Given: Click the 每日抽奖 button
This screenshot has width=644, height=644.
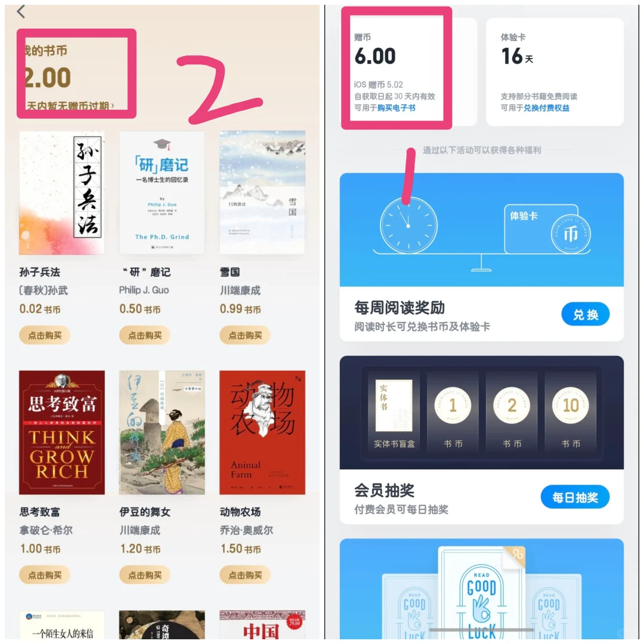Looking at the screenshot, I should pos(575,497).
